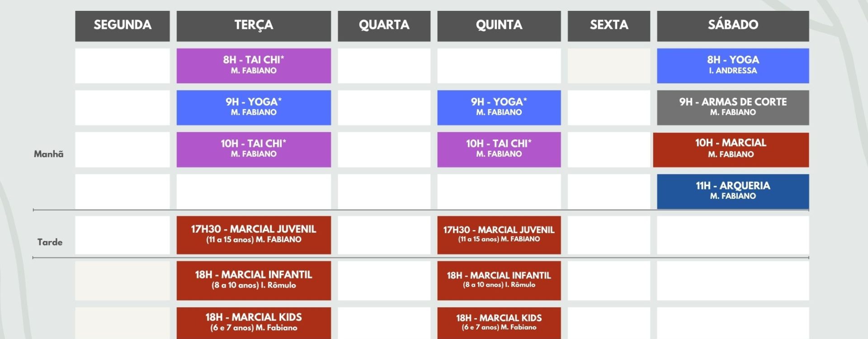Open Thursday 18H Marcial Kids block

pos(499,323)
